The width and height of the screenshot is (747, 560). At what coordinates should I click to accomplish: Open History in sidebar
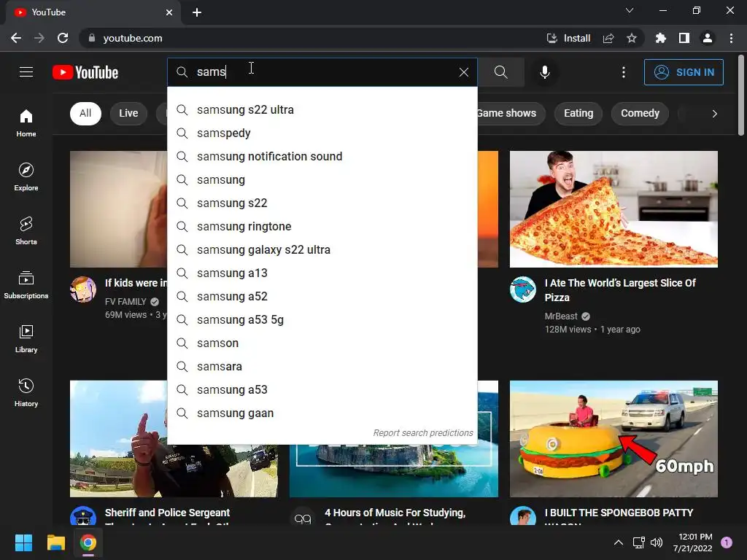[26, 392]
